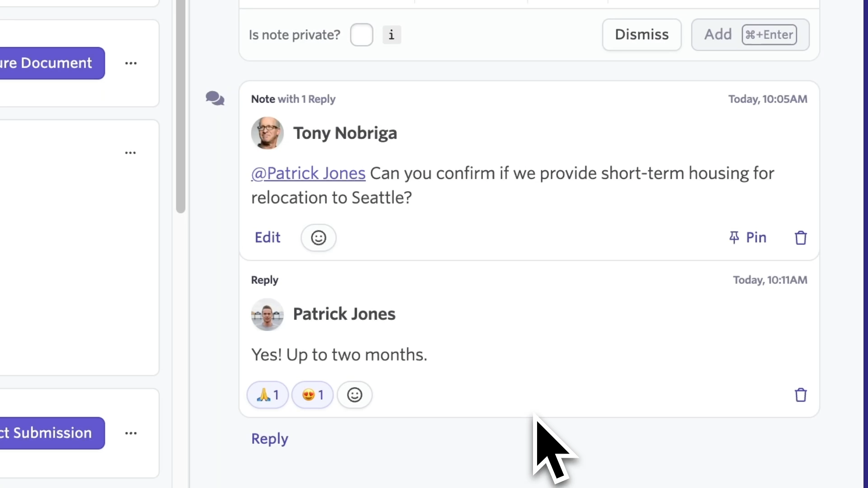Toggle the heart-eyes emoji reaction

click(x=312, y=395)
